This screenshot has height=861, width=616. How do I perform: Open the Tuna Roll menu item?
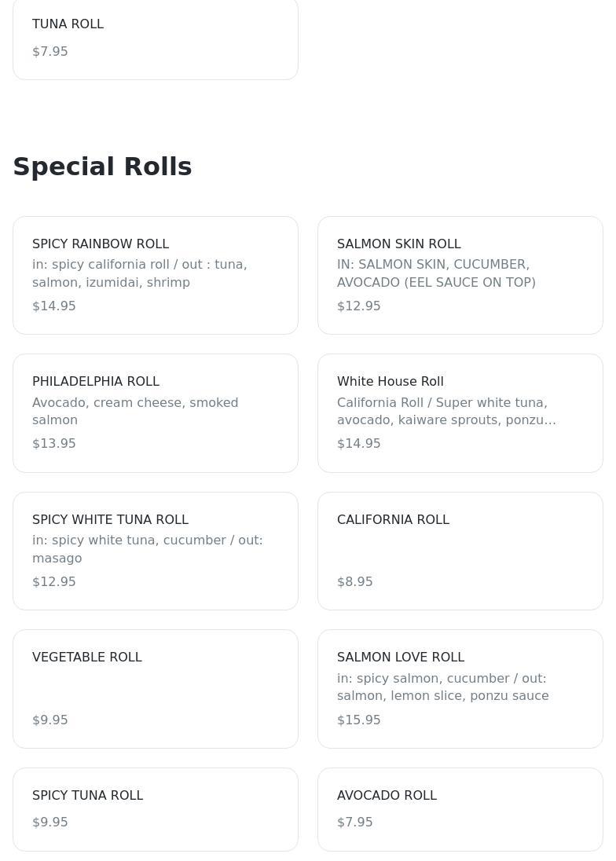coord(155,38)
